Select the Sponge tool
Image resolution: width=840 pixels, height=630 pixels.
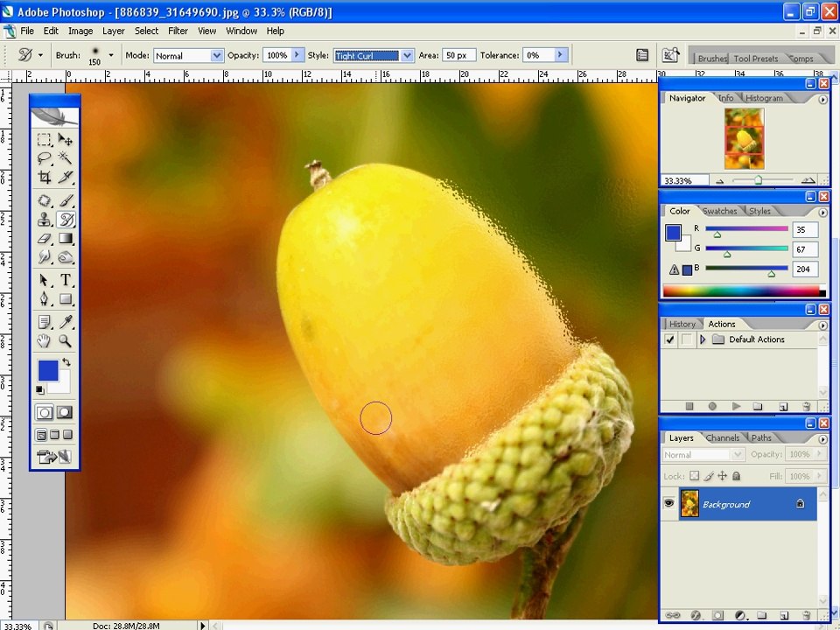(66, 257)
